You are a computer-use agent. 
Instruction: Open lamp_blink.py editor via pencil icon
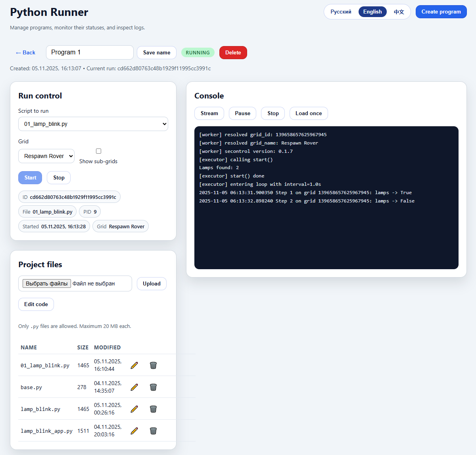pyautogui.click(x=134, y=409)
